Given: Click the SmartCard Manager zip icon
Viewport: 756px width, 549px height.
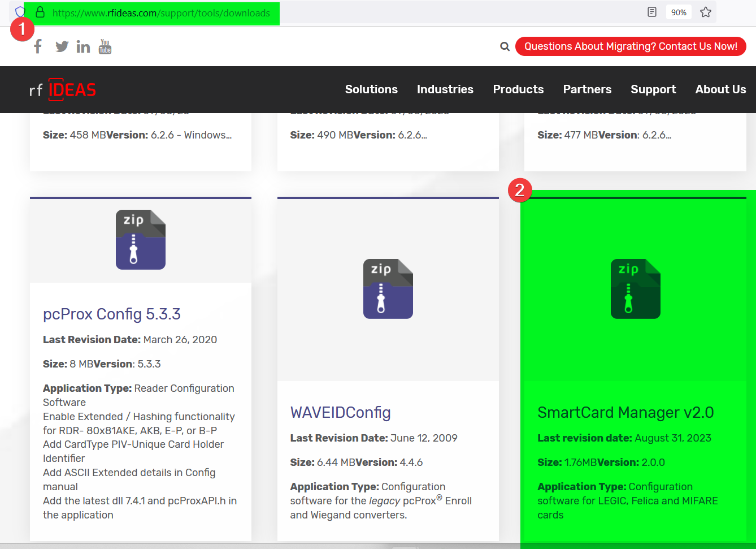Looking at the screenshot, I should (x=635, y=289).
